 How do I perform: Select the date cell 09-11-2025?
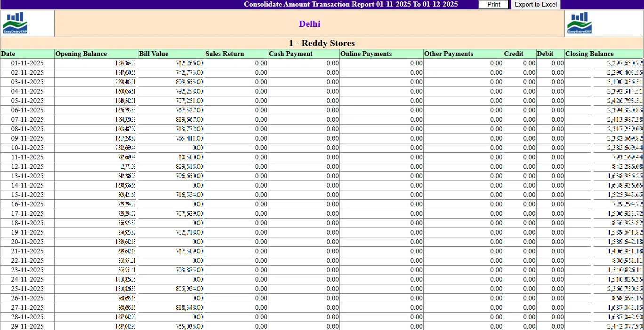coord(27,138)
